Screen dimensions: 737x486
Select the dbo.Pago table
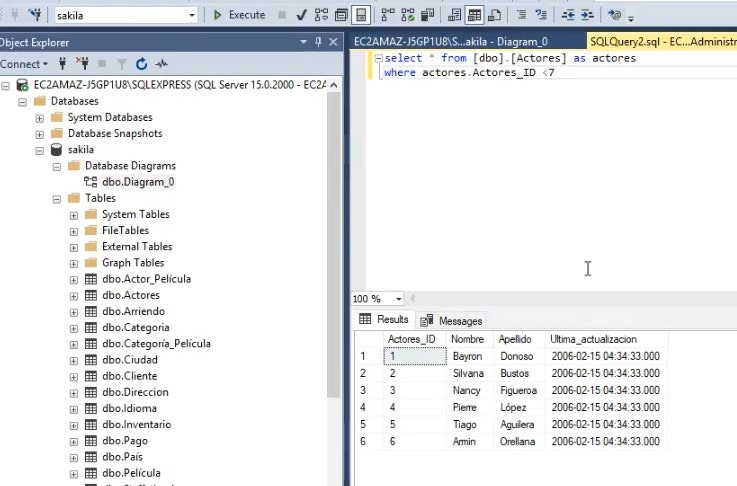(x=125, y=440)
